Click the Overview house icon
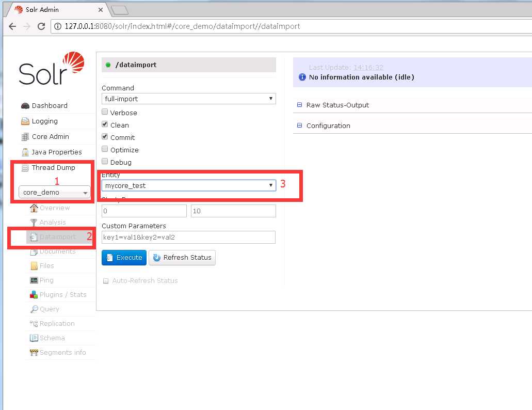 (34, 208)
